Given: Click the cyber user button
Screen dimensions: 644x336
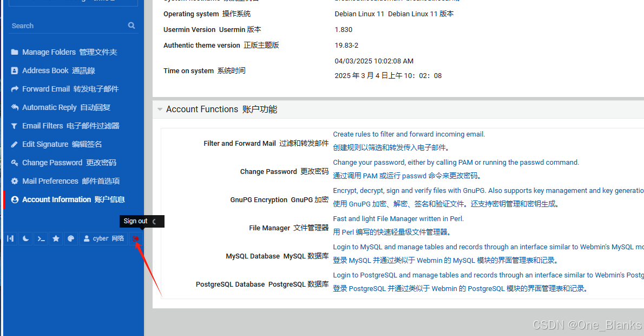Looking at the screenshot, I should click(x=103, y=238).
